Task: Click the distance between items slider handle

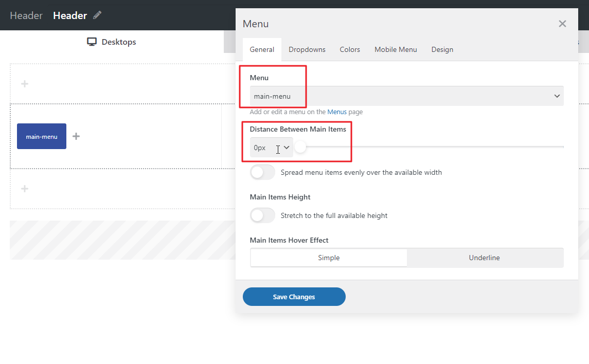Action: pos(300,147)
